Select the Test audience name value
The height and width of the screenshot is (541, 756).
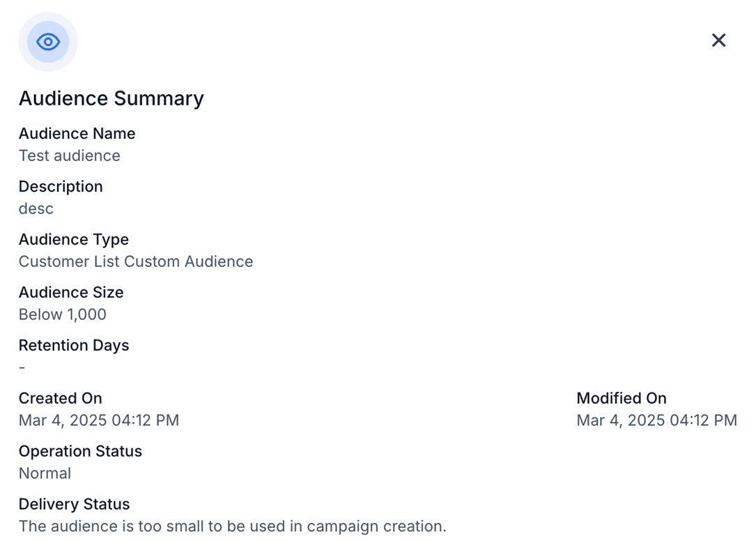point(69,155)
